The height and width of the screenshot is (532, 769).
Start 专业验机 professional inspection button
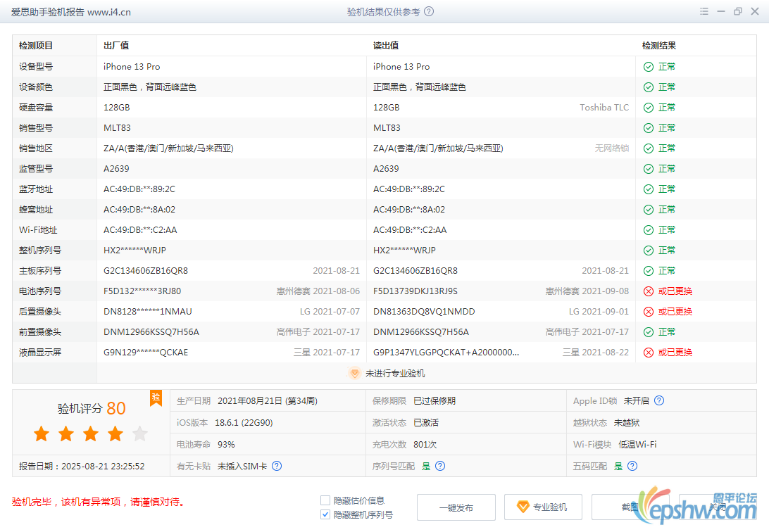[543, 507]
